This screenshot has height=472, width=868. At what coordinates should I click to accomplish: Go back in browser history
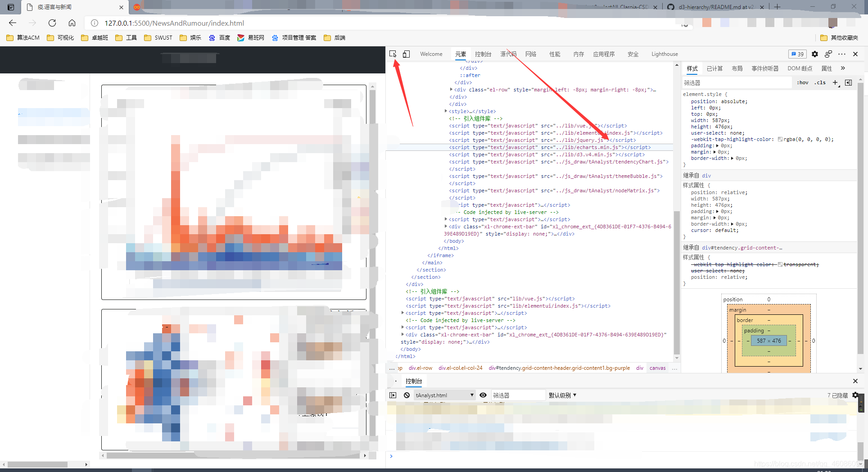click(13, 23)
